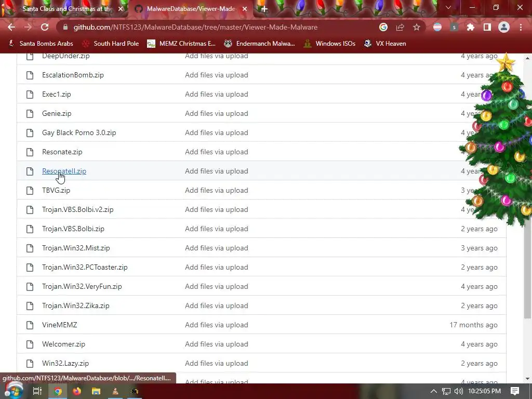Open Exec1.zip file

point(57,95)
